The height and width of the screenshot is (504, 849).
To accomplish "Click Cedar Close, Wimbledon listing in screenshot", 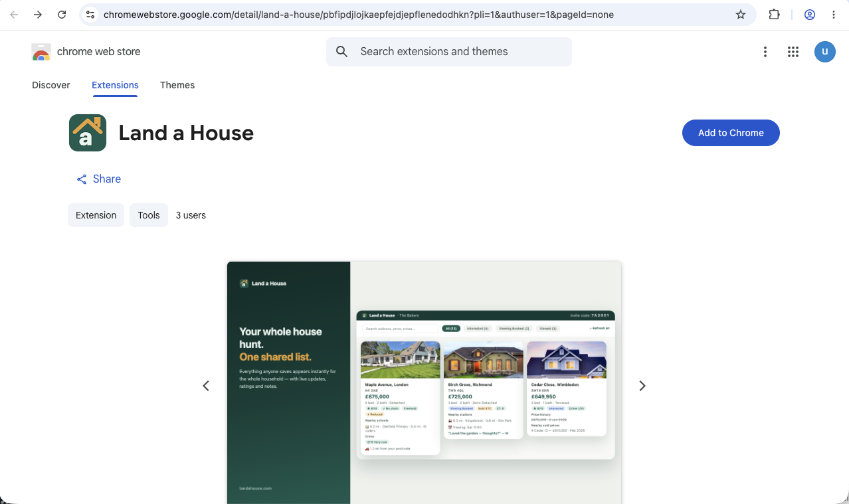I will [x=566, y=388].
